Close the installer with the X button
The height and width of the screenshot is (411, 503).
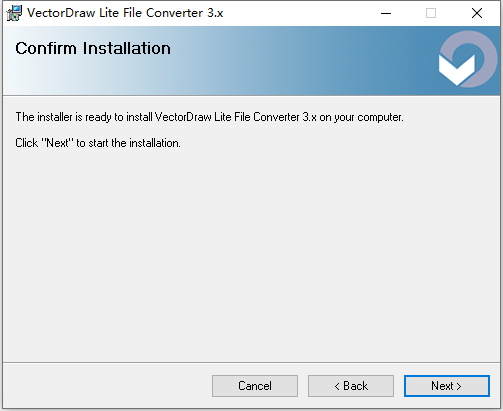477,13
